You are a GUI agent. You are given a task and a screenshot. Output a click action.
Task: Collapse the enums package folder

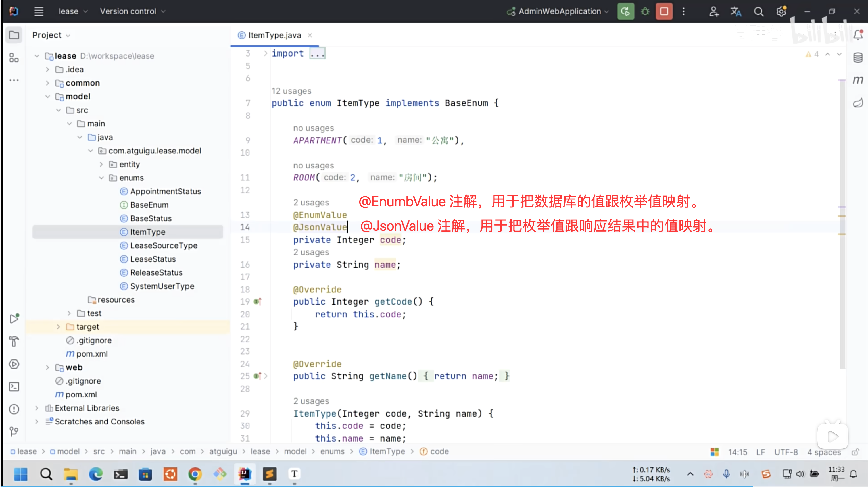pyautogui.click(x=101, y=178)
